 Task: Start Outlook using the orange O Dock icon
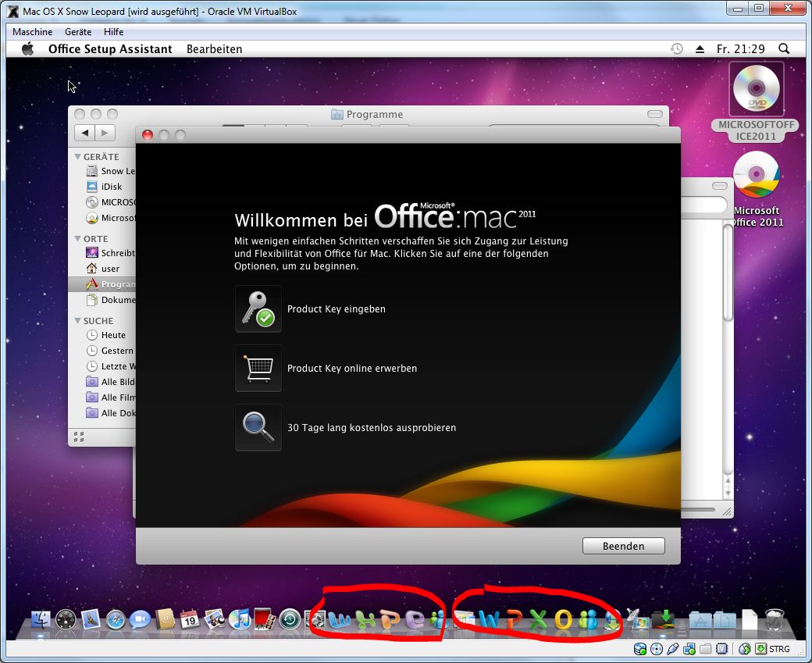(x=561, y=621)
